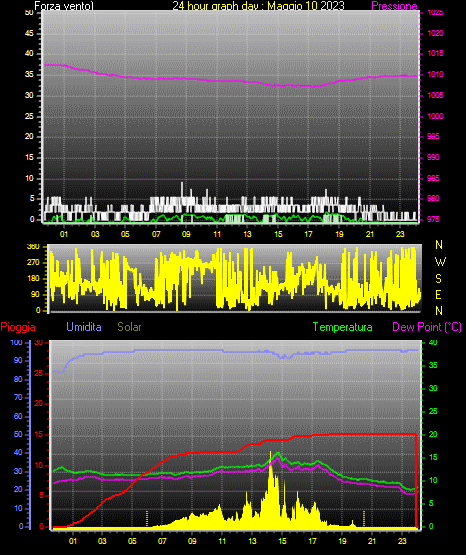The height and width of the screenshot is (555, 466).
Task: Click wind speed axis value 25
Action: click(29, 116)
